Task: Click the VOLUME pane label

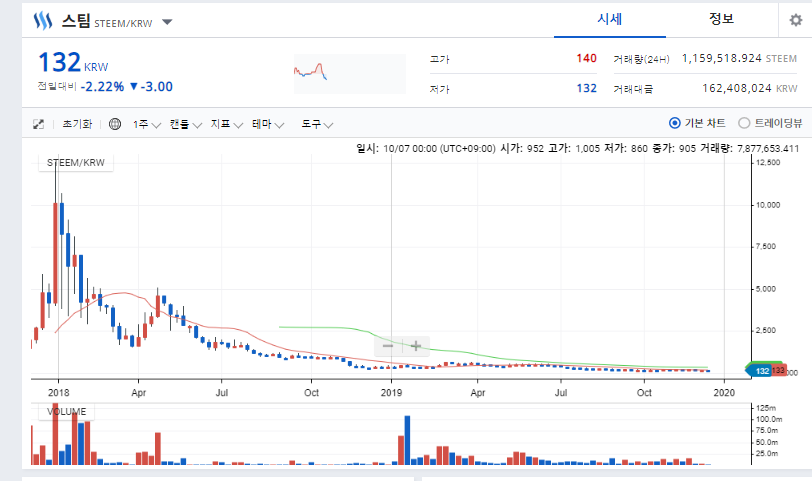Action: (x=66, y=412)
